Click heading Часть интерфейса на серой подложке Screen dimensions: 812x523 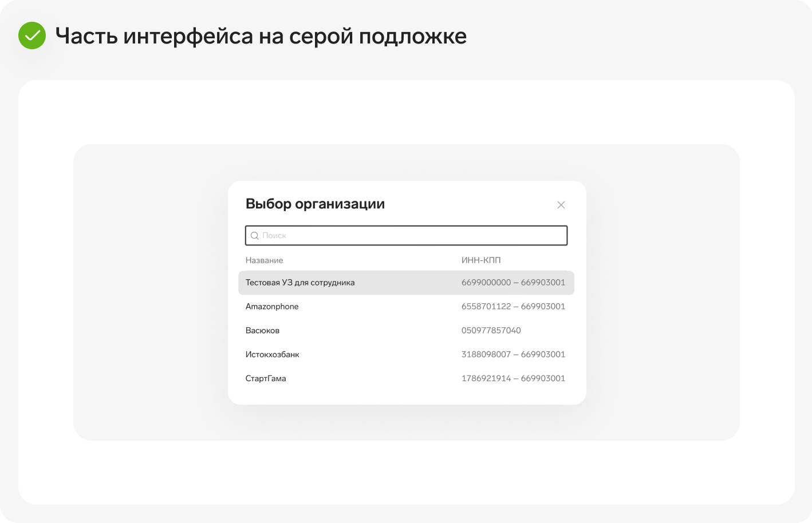(x=261, y=36)
